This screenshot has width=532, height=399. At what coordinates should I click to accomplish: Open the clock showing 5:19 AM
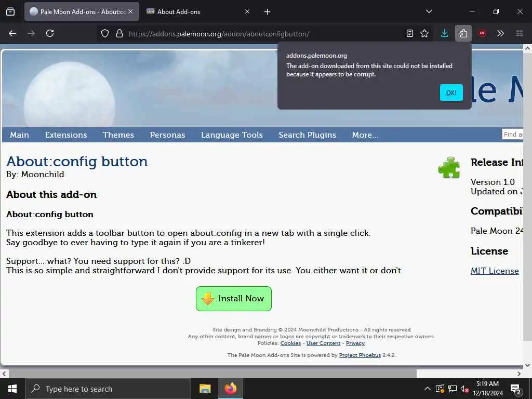pos(488,389)
